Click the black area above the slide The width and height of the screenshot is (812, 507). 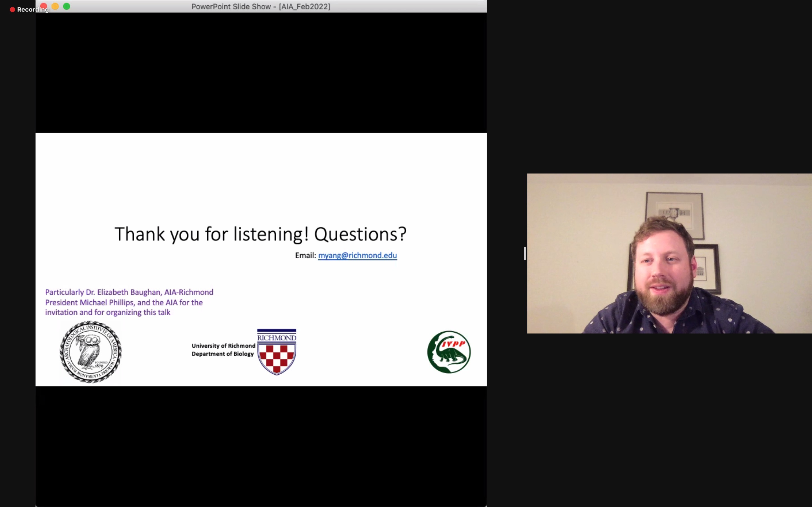pyautogui.click(x=261, y=72)
